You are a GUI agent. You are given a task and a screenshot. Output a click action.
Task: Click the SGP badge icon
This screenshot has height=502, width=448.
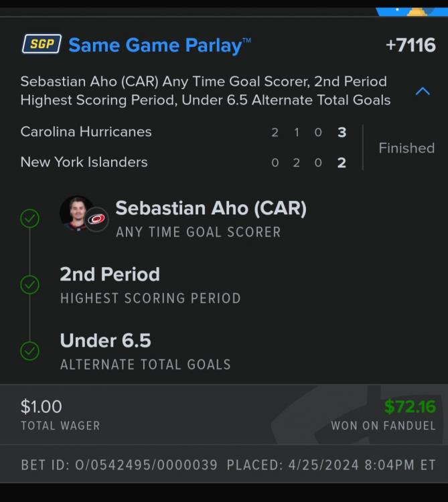click(42, 45)
